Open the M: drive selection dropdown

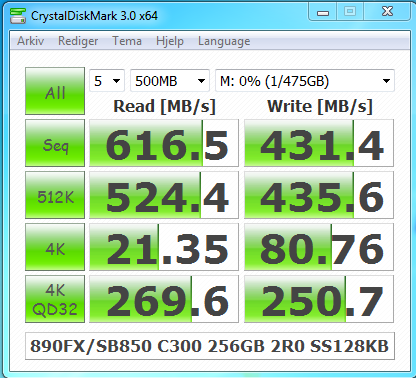point(305,81)
